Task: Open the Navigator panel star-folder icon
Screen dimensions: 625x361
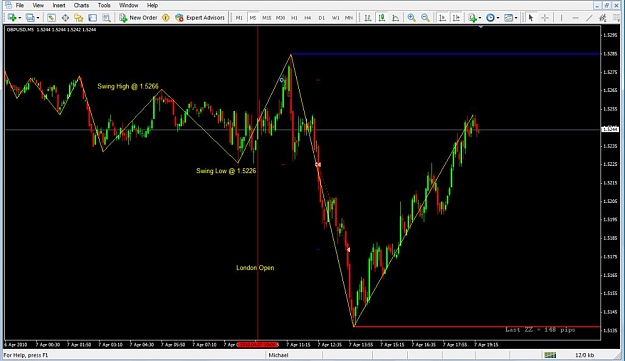Action: point(79,18)
